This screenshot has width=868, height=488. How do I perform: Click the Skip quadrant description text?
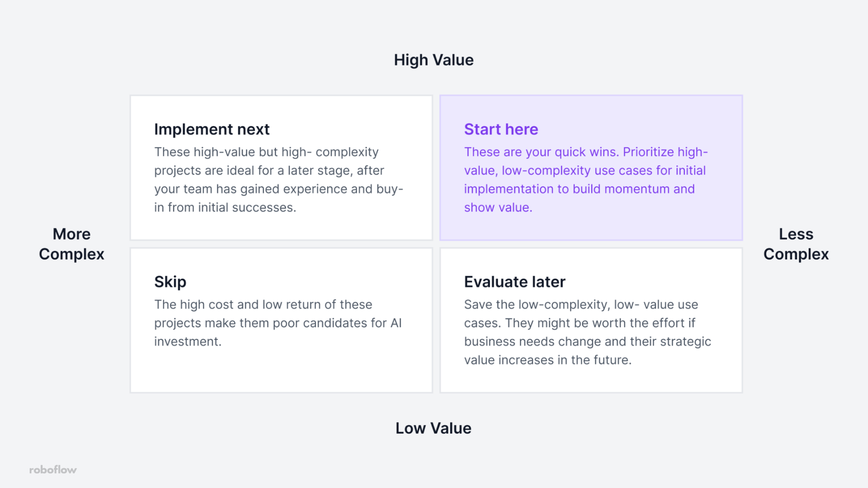(x=278, y=323)
